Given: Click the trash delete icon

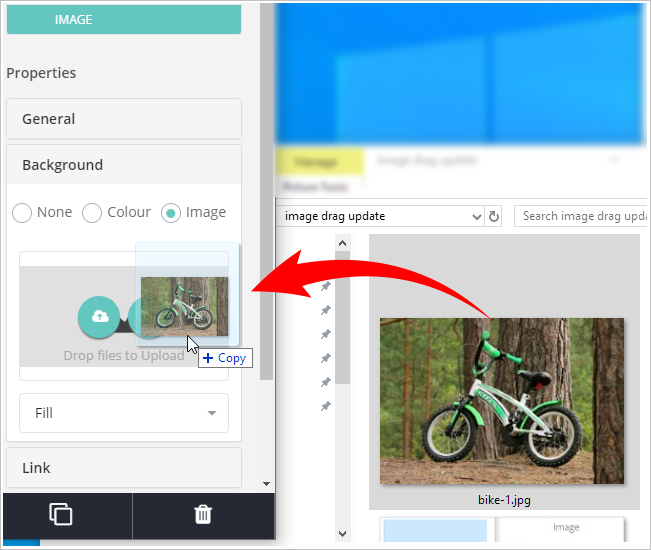Looking at the screenshot, I should (203, 514).
